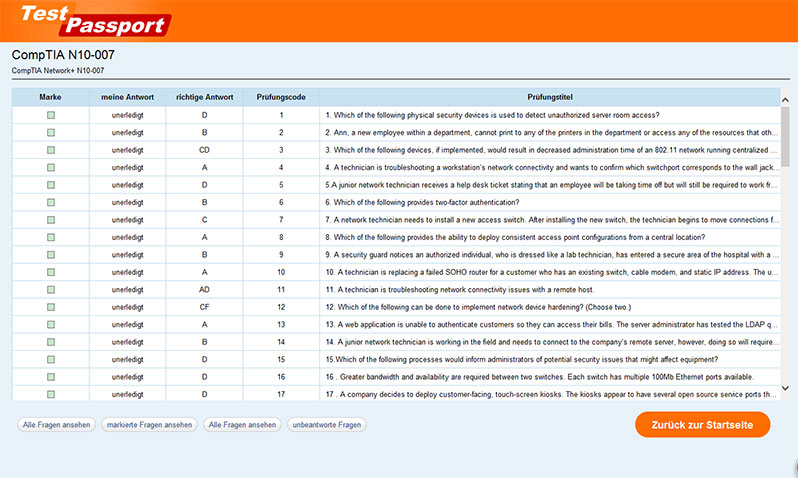
Task: Tick the Marke checkbox for question 10
Action: click(x=51, y=272)
